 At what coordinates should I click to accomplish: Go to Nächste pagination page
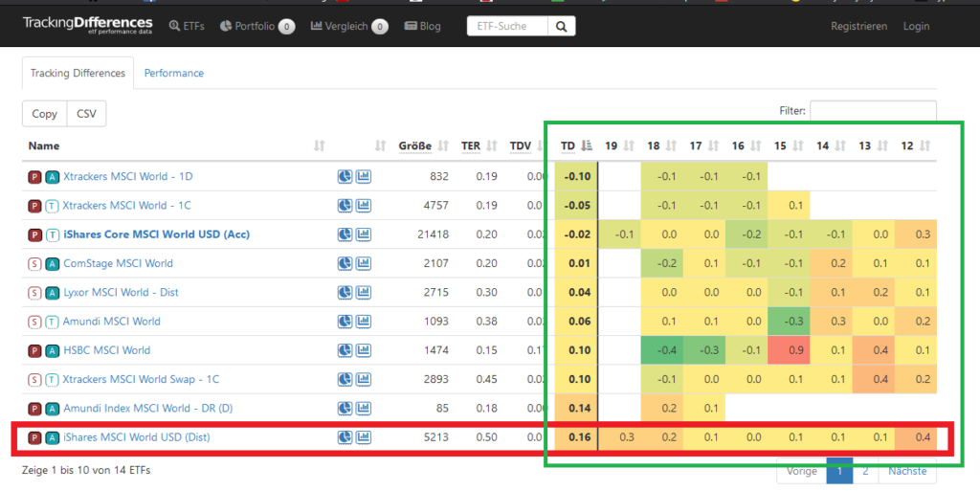pos(907,471)
